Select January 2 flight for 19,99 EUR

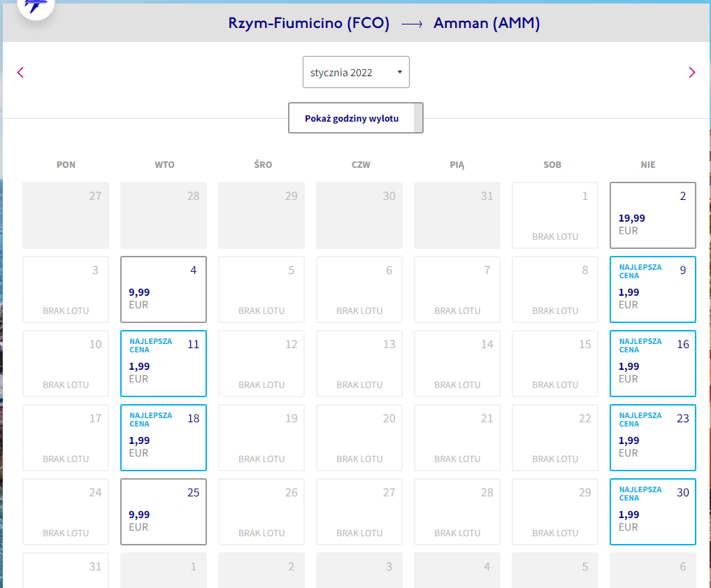coord(652,215)
